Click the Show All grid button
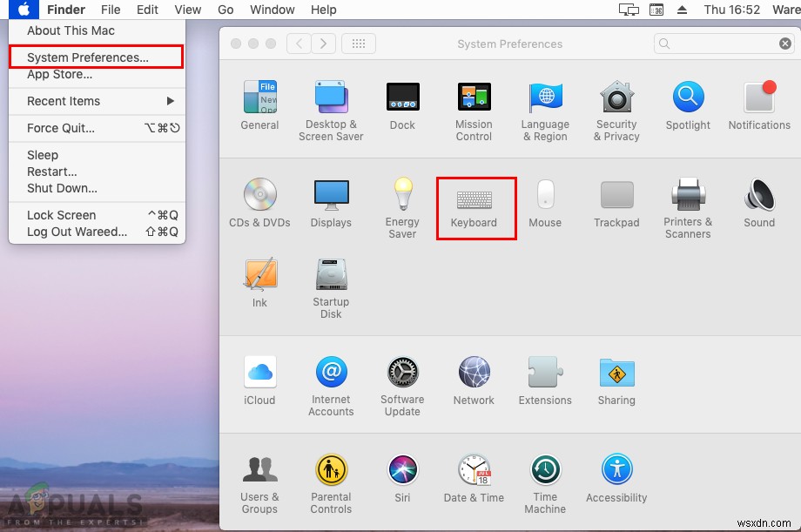801x532 pixels. pyautogui.click(x=359, y=44)
